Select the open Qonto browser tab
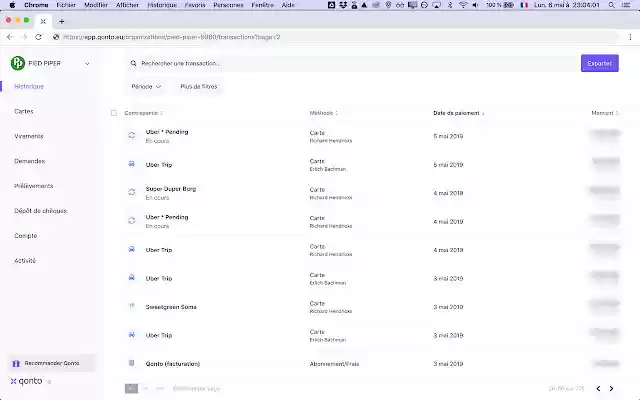This screenshot has width=640, height=400. tap(43, 21)
